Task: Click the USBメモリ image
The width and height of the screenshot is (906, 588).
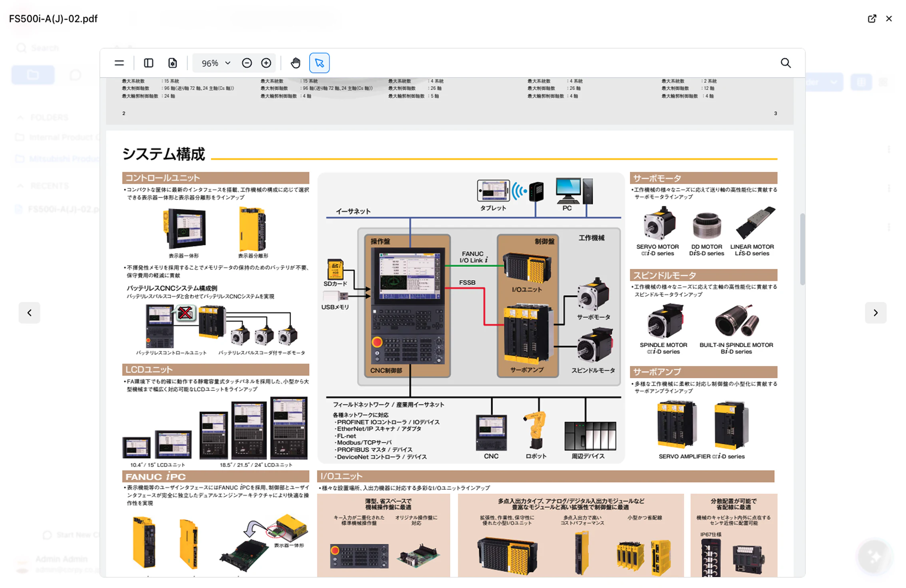Action: point(335,296)
